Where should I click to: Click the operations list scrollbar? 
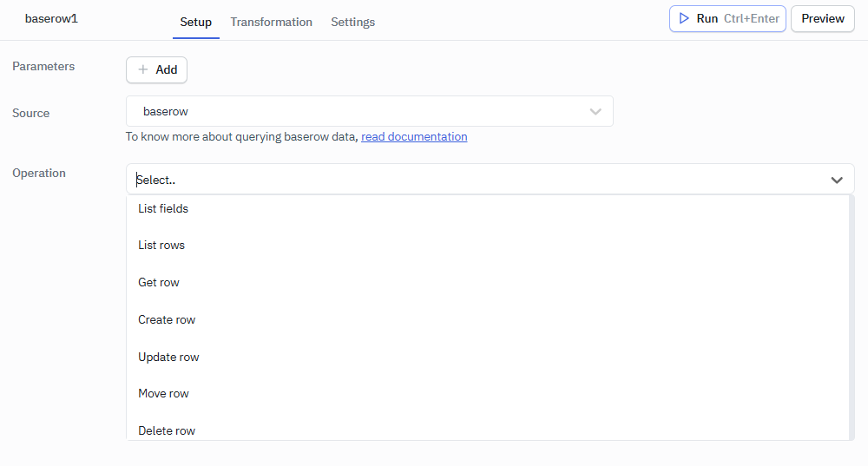tap(851, 317)
